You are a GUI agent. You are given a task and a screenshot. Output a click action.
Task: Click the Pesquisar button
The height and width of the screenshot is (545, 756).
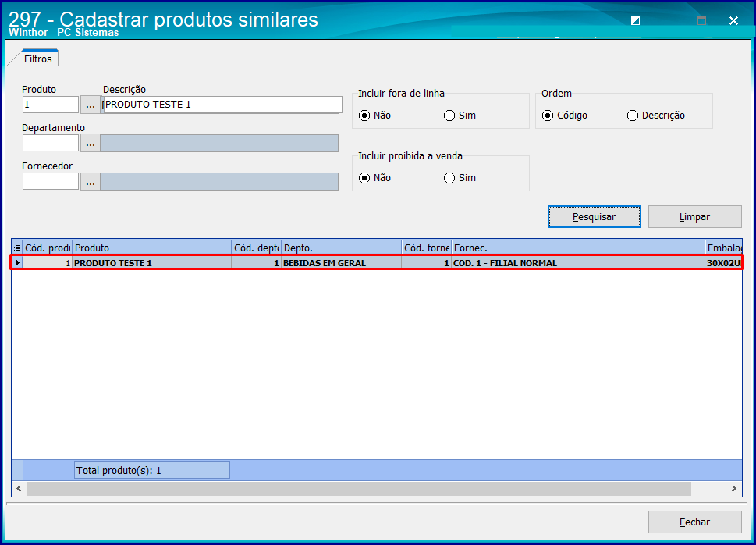click(594, 217)
